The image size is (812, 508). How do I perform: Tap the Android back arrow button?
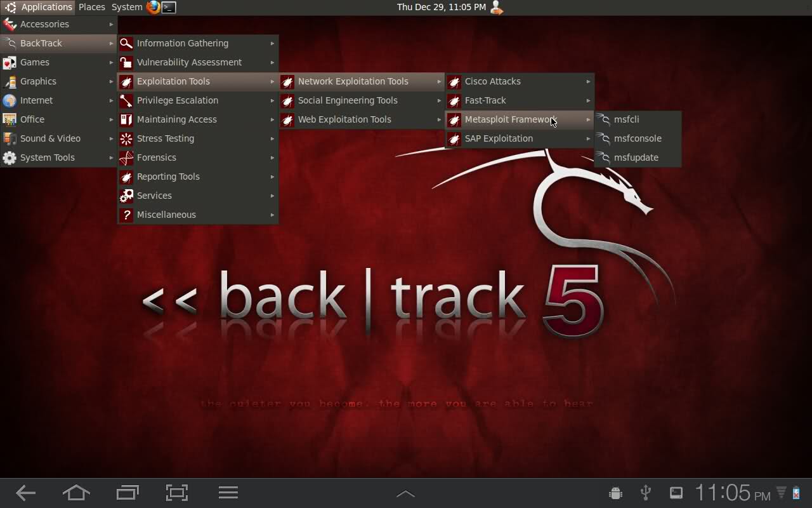coord(26,493)
